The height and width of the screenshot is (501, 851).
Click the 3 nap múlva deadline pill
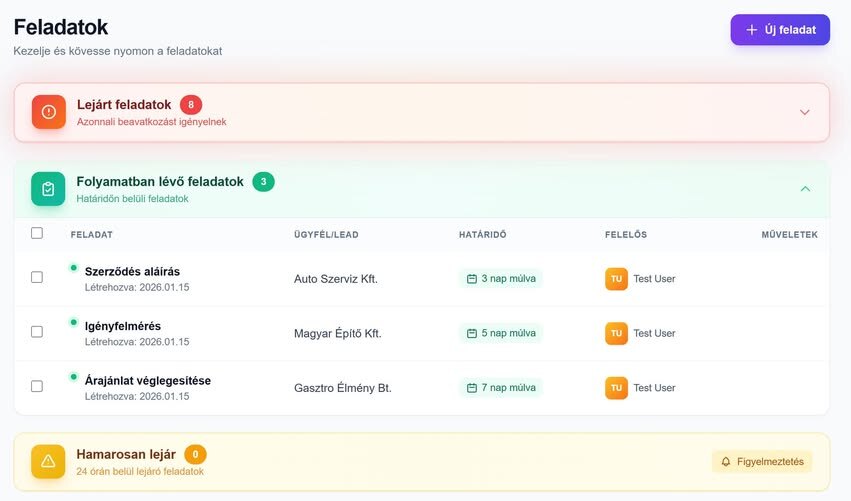click(501, 278)
